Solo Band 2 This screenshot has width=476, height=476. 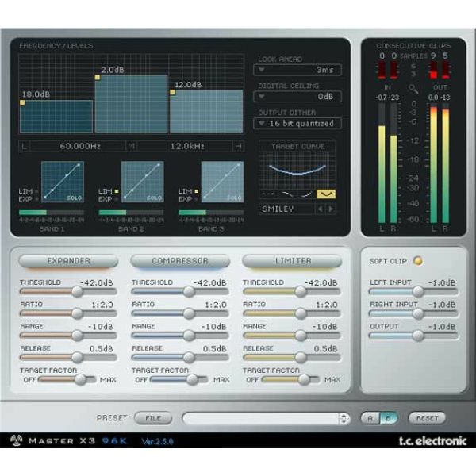coord(154,198)
